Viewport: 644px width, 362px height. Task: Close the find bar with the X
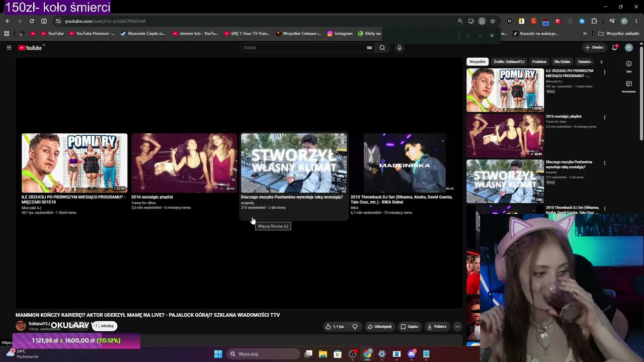[492, 35]
